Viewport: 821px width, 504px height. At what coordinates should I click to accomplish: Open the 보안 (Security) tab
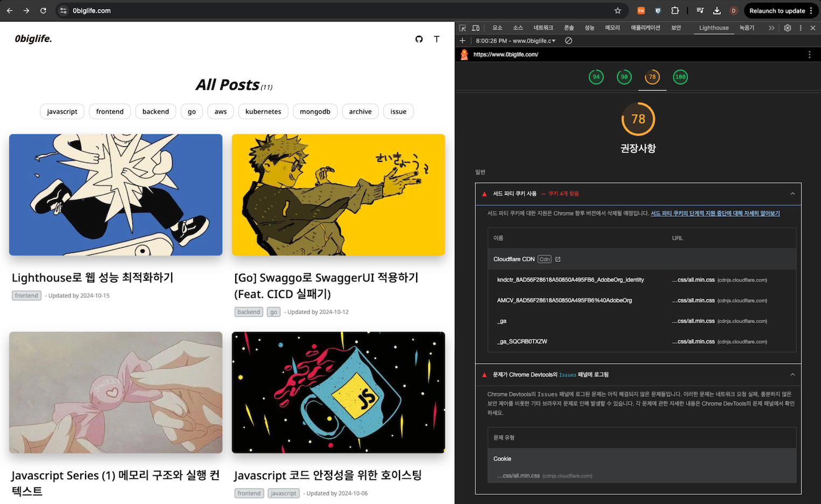676,28
